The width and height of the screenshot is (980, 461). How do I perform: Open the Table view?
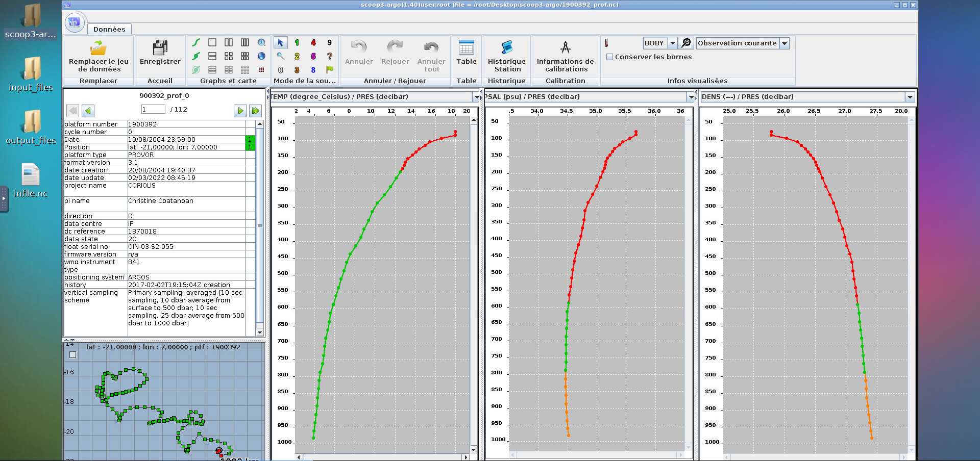point(466,53)
